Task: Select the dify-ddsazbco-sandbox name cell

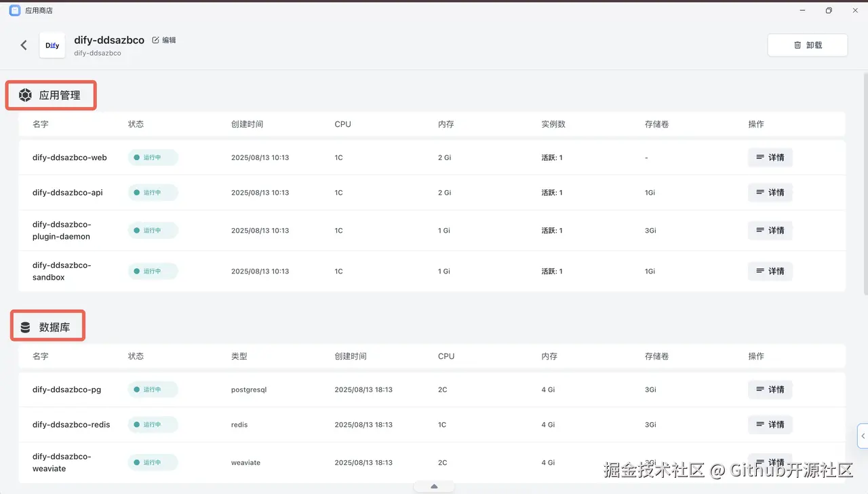Action: (x=62, y=271)
